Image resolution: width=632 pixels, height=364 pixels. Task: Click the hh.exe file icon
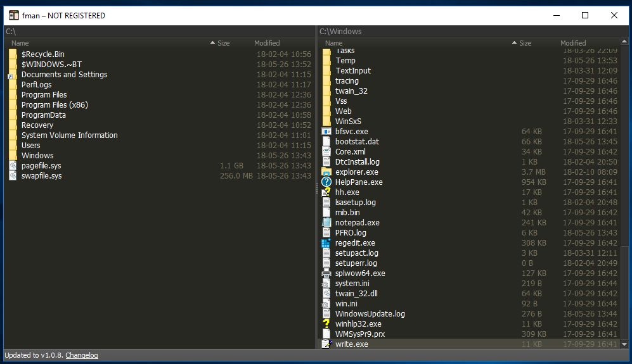pos(326,192)
